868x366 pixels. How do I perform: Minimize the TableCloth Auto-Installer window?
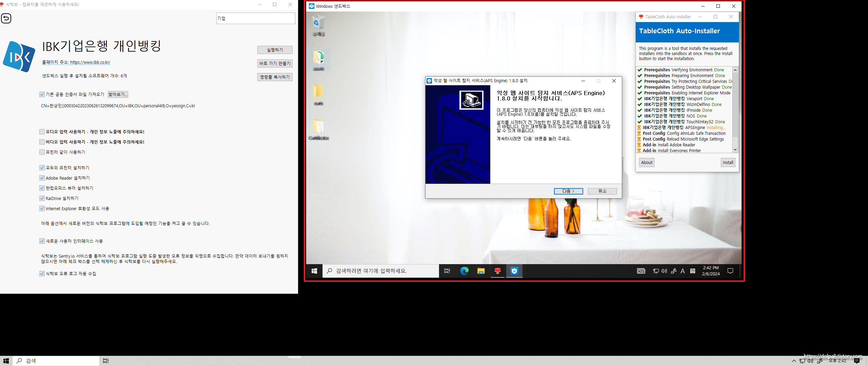click(700, 17)
